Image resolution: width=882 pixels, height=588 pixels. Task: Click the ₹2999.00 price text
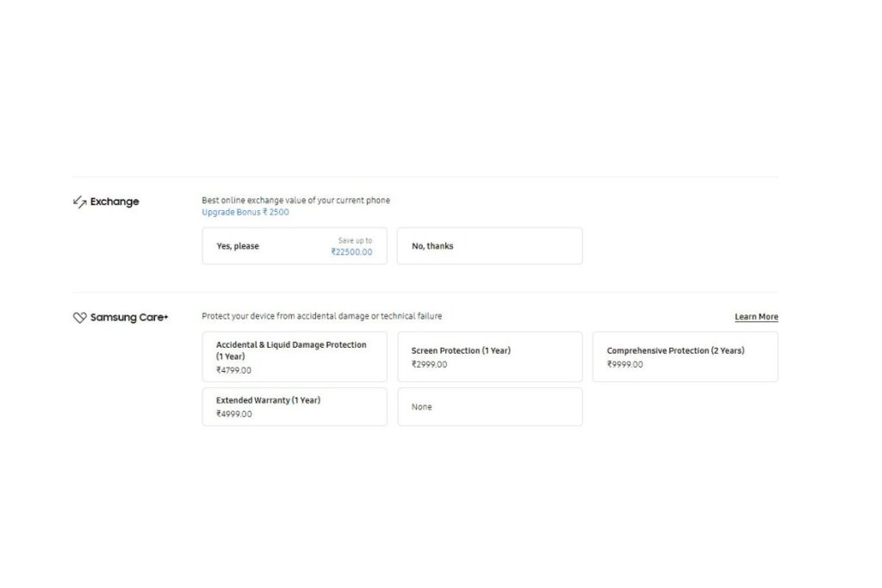(x=429, y=364)
